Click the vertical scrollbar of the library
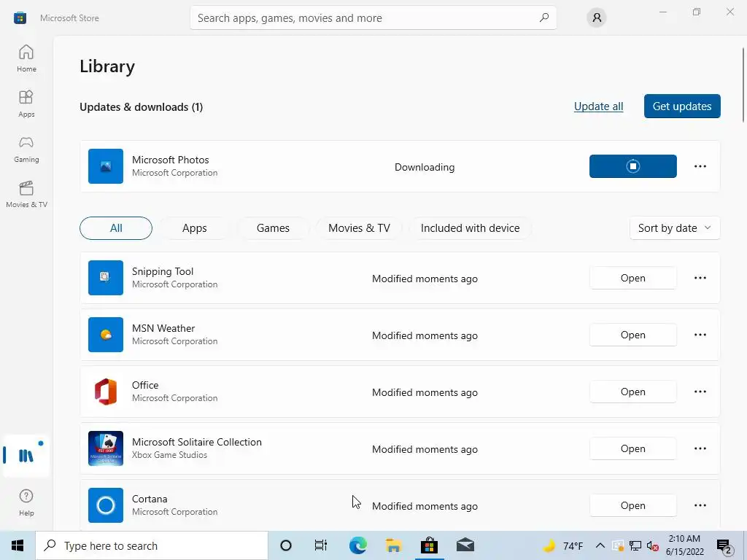Image resolution: width=747 pixels, height=560 pixels. (x=743, y=85)
